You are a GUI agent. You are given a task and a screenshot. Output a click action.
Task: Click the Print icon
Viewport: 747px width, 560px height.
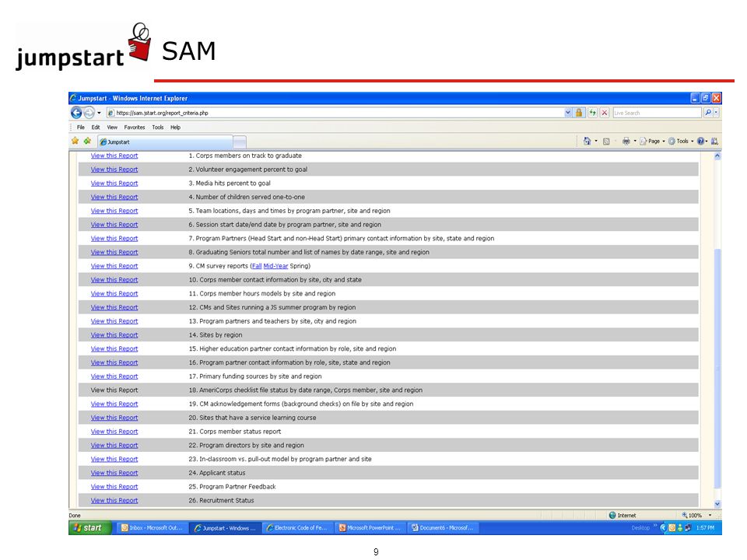pyautogui.click(x=626, y=141)
